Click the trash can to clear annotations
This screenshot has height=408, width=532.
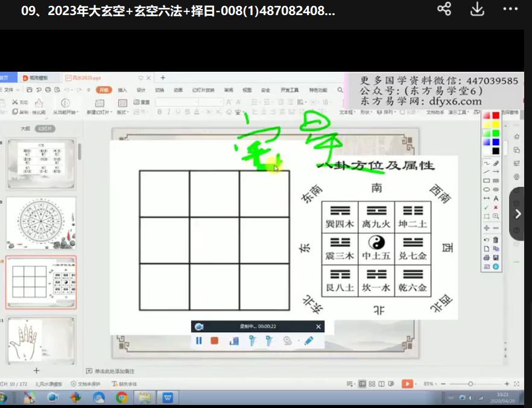(x=496, y=240)
